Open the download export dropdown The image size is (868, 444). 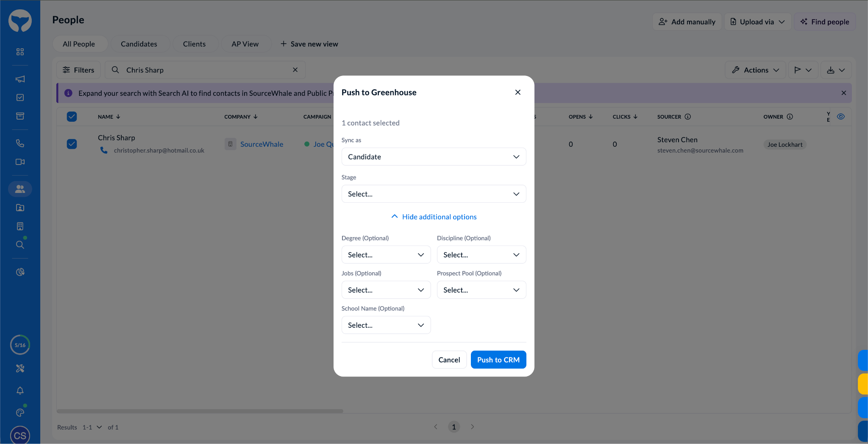836,70
